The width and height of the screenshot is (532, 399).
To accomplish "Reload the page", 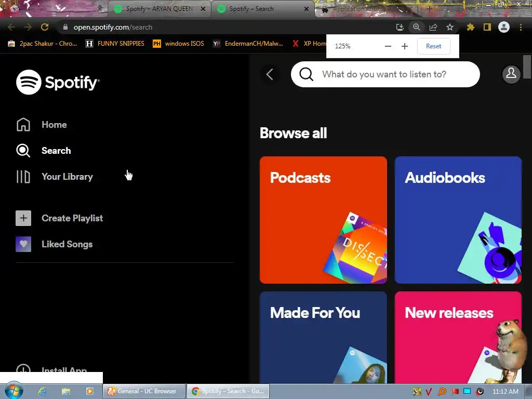I will point(45,27).
